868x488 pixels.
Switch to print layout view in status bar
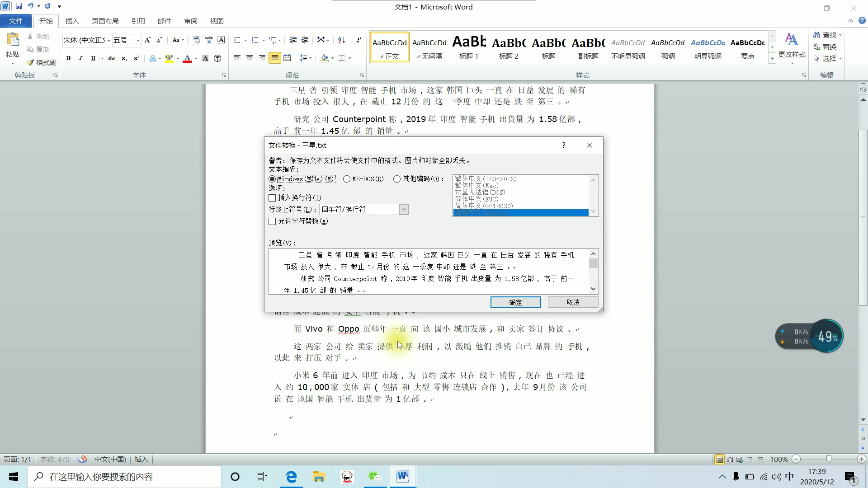point(719,460)
